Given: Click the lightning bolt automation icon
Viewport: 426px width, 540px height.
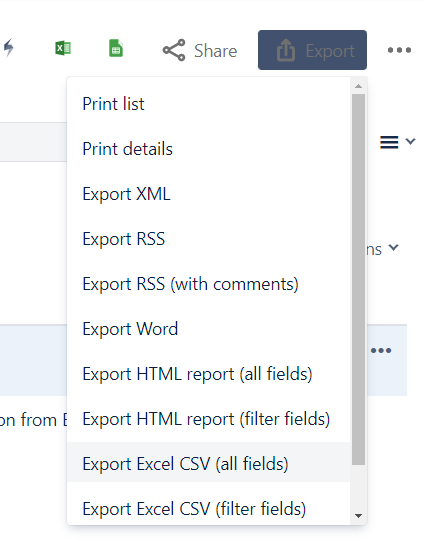Looking at the screenshot, I should (9, 48).
